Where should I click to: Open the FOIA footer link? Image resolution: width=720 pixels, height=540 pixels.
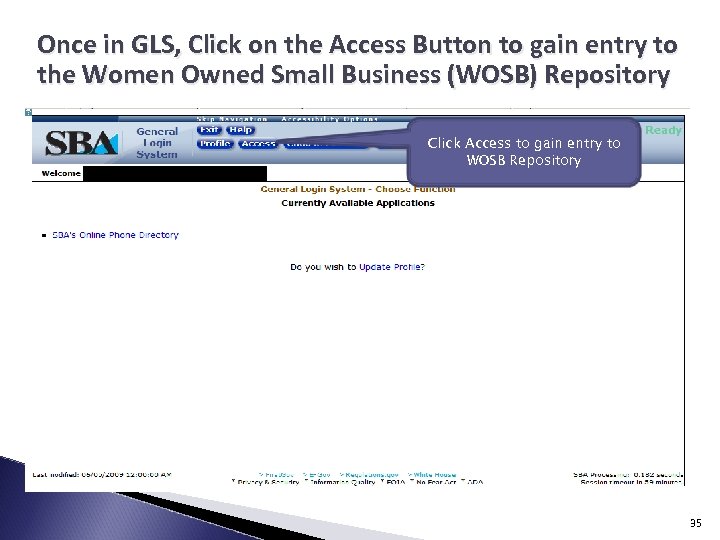coord(395,482)
